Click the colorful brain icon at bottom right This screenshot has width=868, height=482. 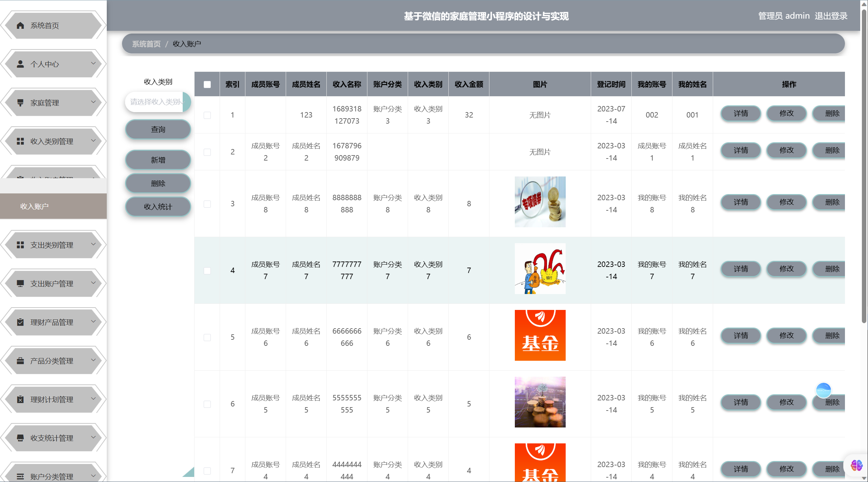point(856,465)
